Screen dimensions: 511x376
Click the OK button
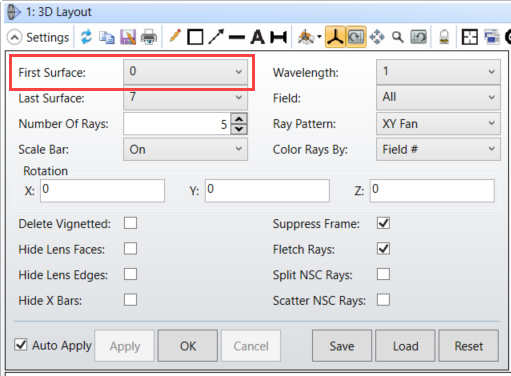188,346
